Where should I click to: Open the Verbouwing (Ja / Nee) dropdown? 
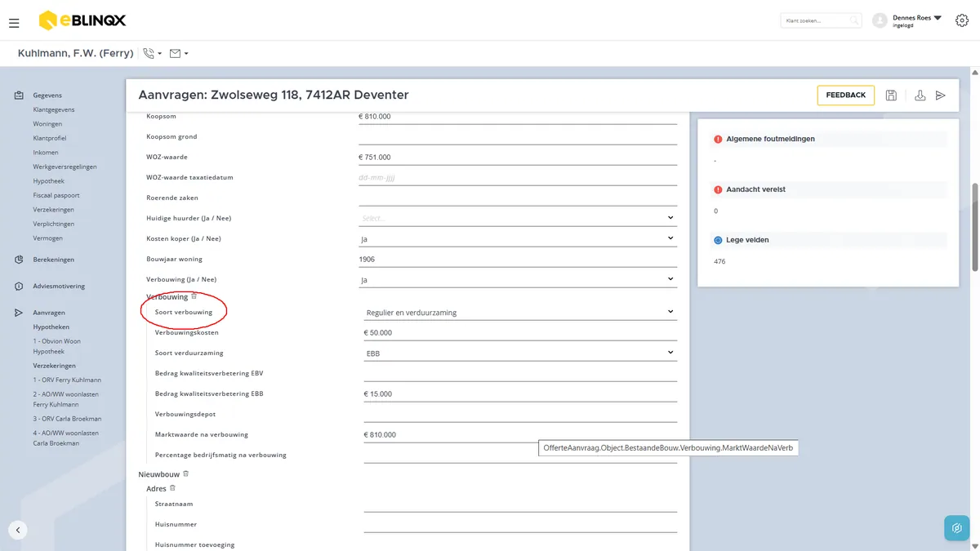[518, 279]
